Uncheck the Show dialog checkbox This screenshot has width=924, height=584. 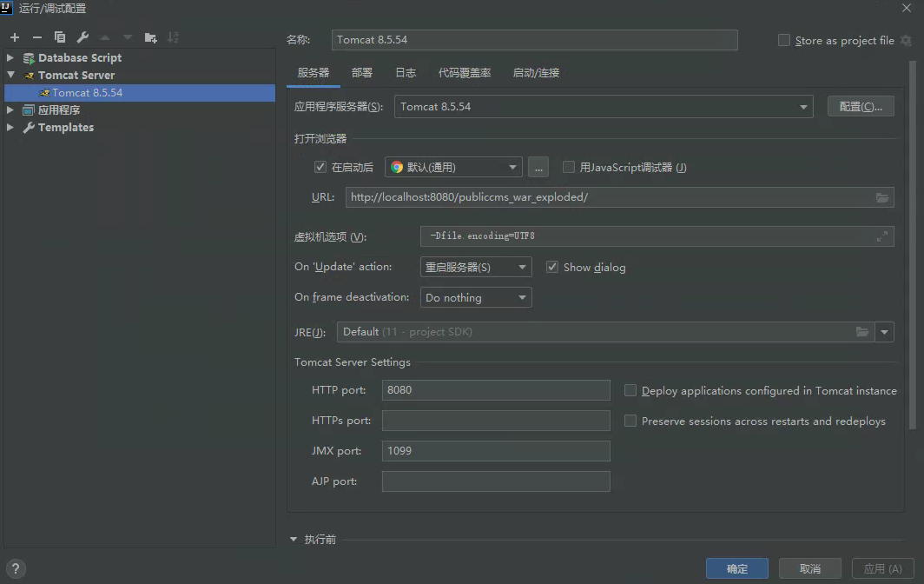pyautogui.click(x=552, y=267)
